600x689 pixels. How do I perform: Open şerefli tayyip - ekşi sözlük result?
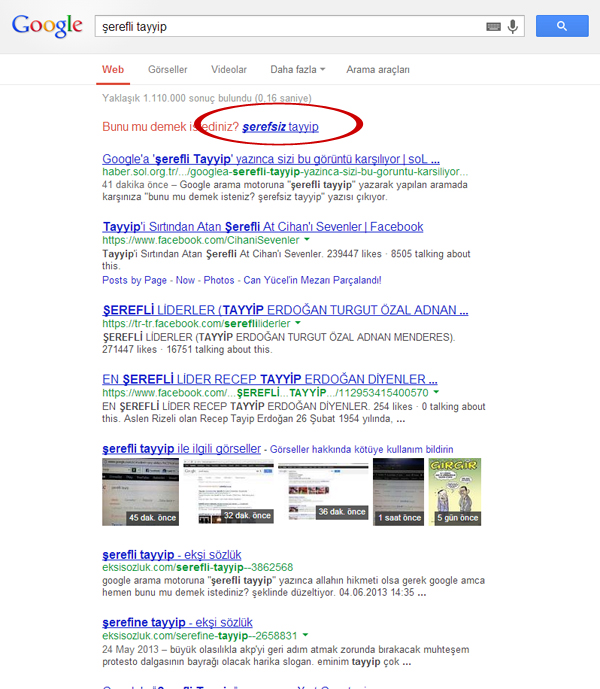tap(172, 555)
